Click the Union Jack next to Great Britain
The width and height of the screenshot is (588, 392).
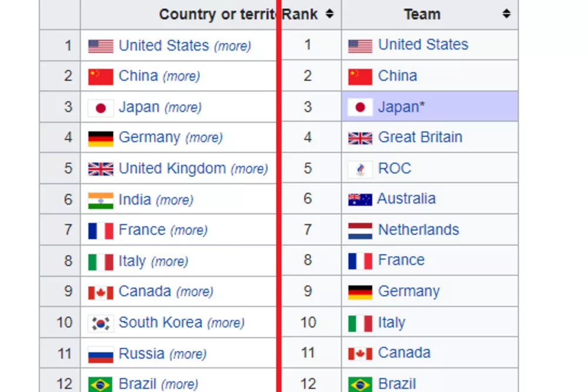(361, 138)
